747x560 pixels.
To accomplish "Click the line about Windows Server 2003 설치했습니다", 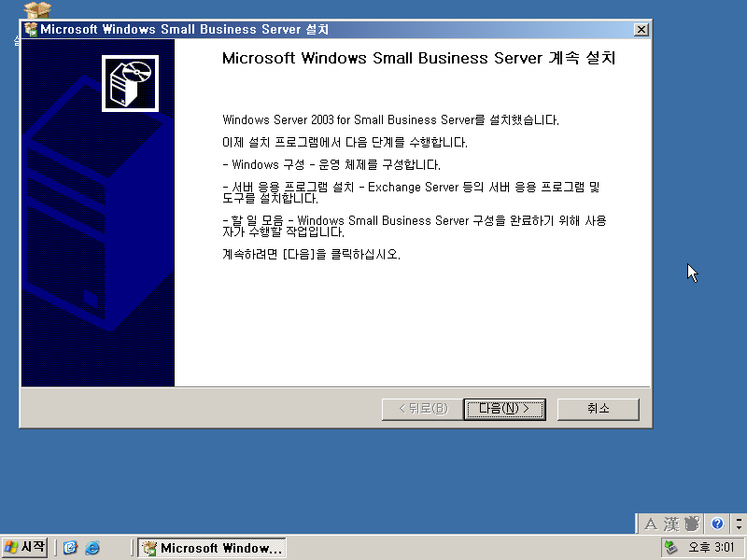I will (x=390, y=119).
